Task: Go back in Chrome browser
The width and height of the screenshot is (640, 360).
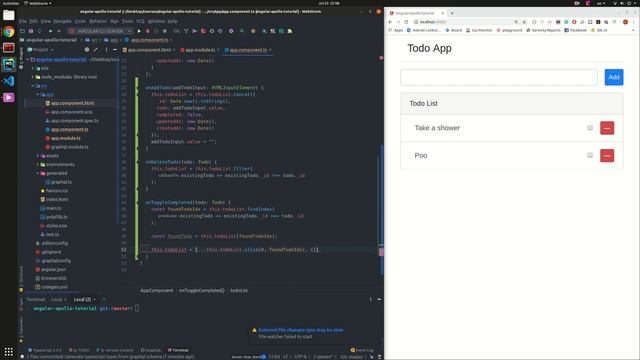Action: 390,22
